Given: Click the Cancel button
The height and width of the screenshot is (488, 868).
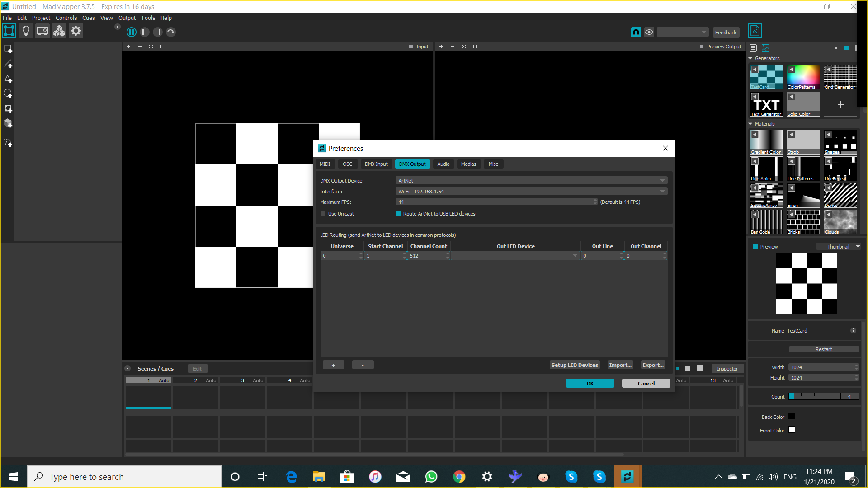Looking at the screenshot, I should (646, 383).
